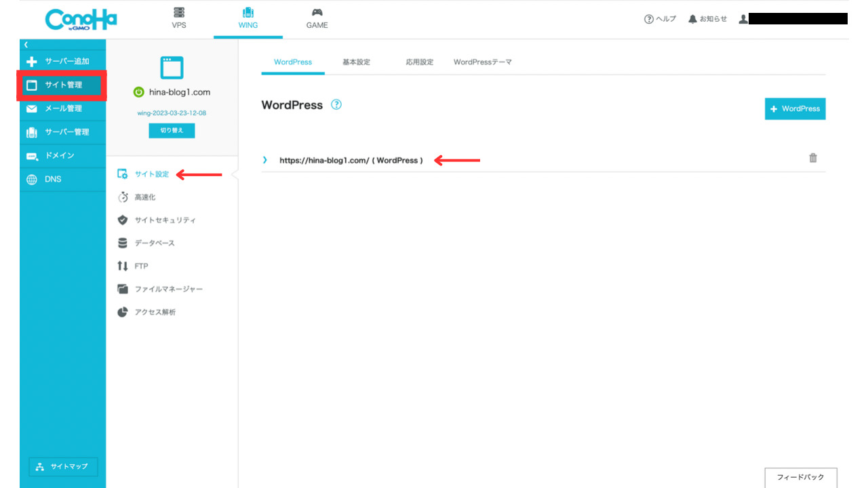Image resolution: width=868 pixels, height=488 pixels.
Task: Select メール管理 in the sidebar
Action: click(63, 108)
